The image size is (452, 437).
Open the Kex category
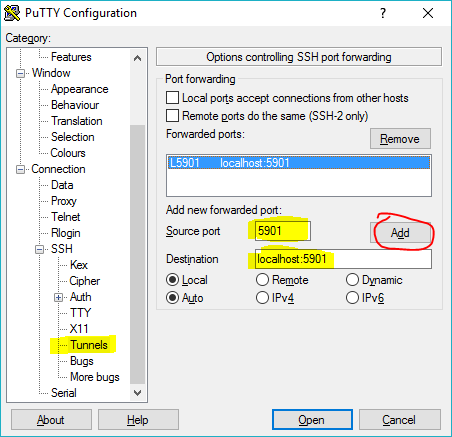(x=79, y=265)
